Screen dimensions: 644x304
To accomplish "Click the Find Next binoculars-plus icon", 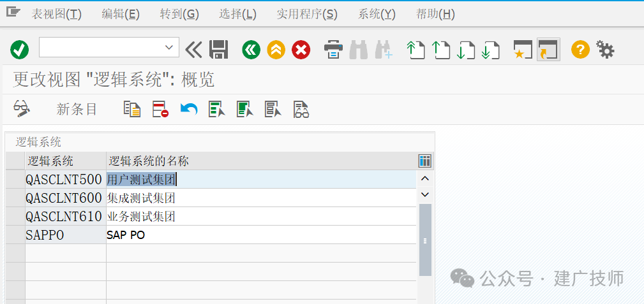I will [x=384, y=50].
